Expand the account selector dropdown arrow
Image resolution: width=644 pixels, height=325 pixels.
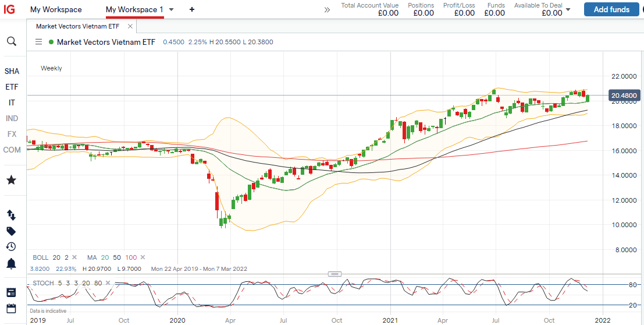click(568, 10)
